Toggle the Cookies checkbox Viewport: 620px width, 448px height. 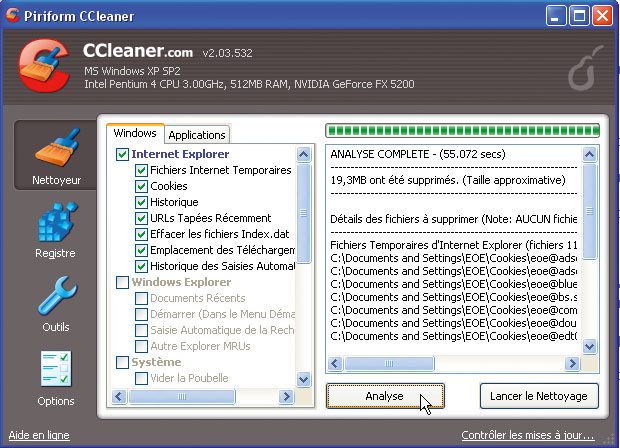(141, 187)
